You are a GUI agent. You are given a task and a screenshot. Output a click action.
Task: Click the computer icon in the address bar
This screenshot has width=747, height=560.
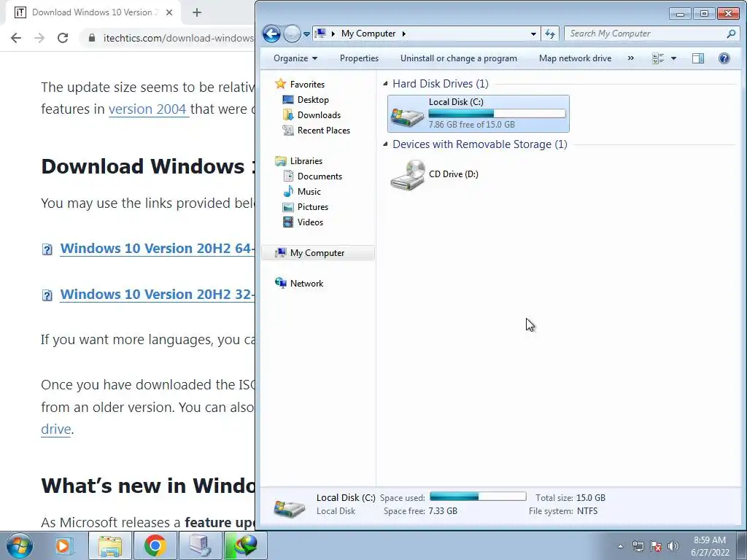tap(321, 34)
